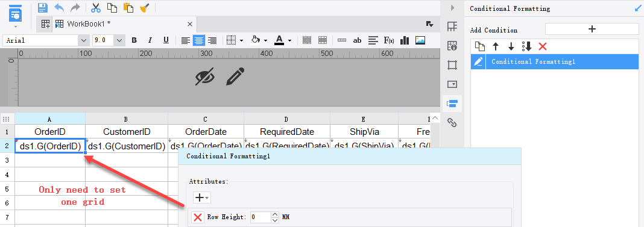644x227 pixels.
Task: Click the add new worksheet icon
Action: click(45, 24)
